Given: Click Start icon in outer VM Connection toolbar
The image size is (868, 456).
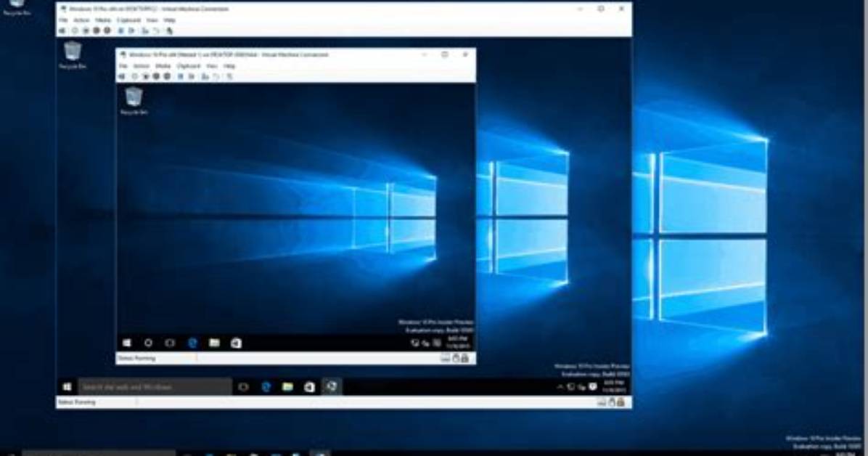Looking at the screenshot, I should pyautogui.click(x=74, y=30).
